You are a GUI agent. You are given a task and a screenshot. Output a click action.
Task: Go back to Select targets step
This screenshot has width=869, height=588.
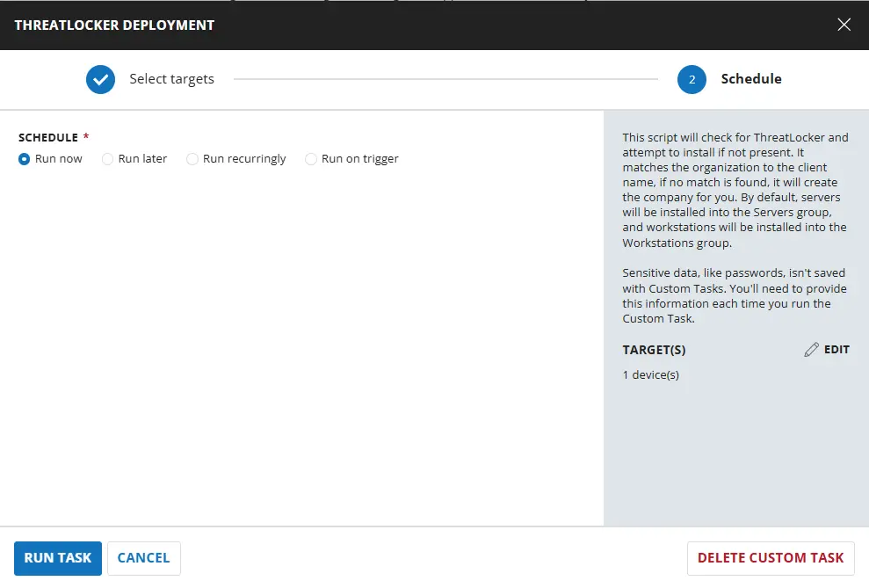tap(172, 79)
